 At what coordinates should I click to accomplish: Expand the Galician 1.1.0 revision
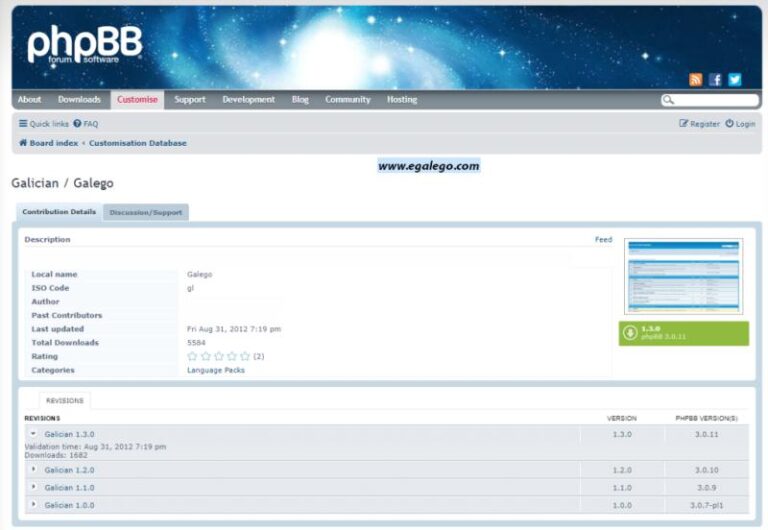pos(33,487)
